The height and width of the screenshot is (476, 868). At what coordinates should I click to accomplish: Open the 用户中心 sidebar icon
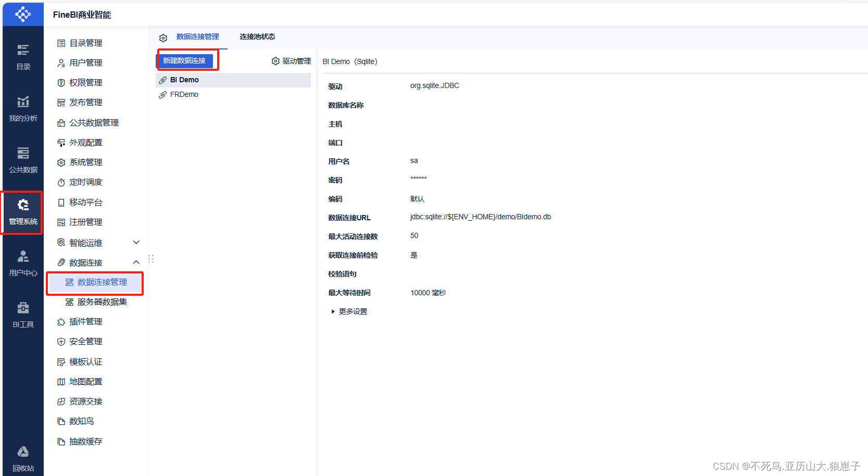point(22,262)
